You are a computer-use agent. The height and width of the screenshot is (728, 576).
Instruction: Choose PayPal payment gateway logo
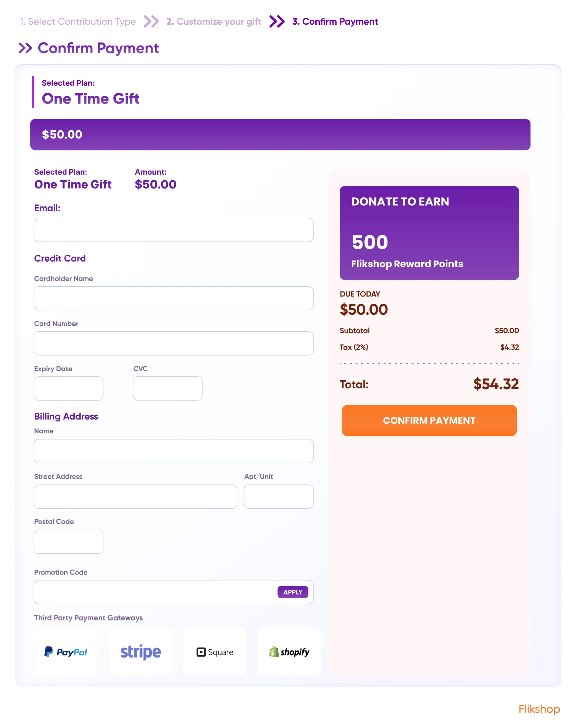coord(66,651)
